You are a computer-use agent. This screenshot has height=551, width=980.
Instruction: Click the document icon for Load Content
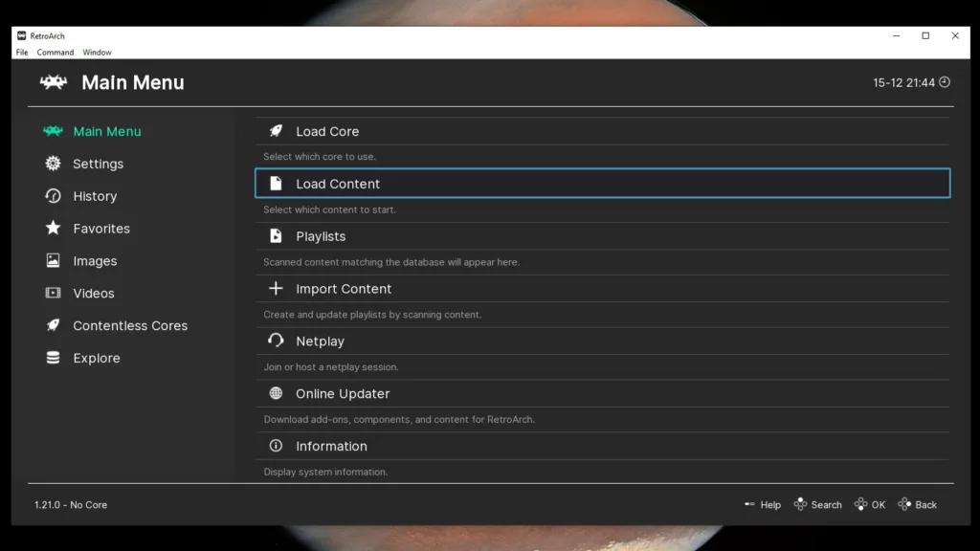click(x=276, y=184)
